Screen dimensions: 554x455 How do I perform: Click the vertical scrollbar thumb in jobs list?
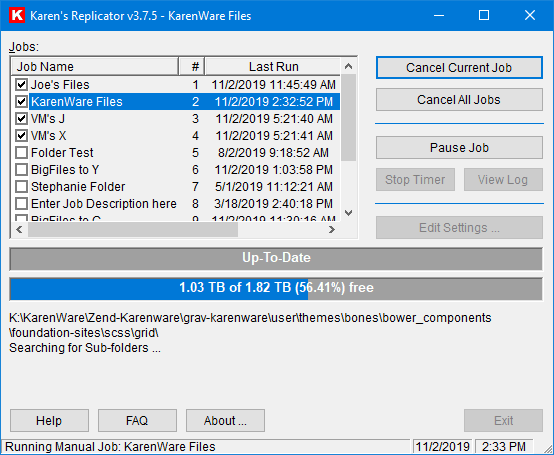[348, 118]
